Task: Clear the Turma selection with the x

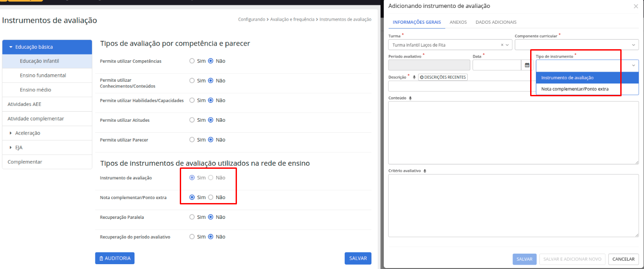Action: [502, 45]
